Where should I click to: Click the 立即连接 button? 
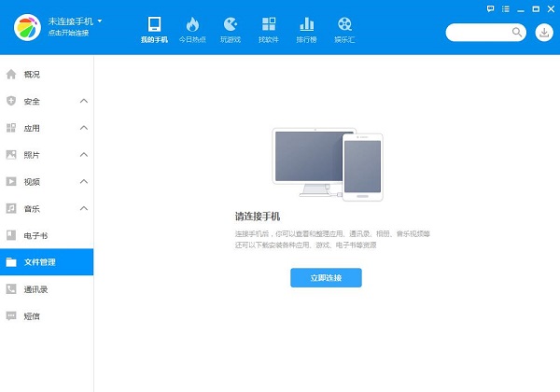326,278
